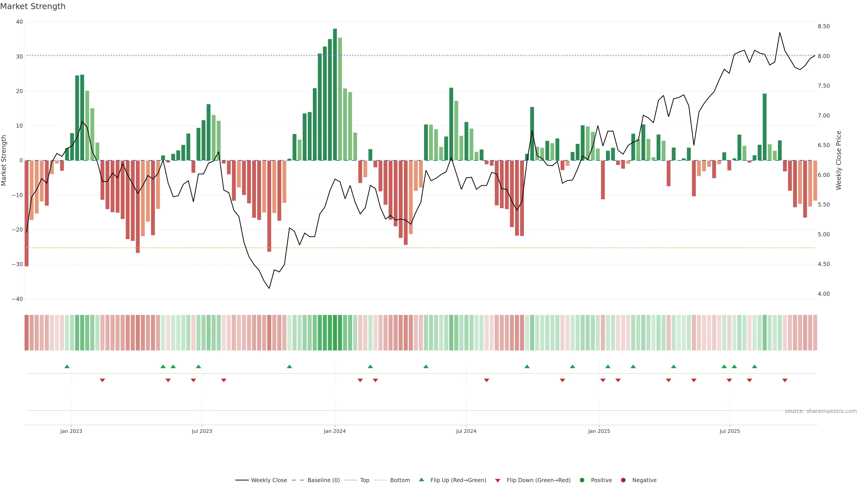Click the Weekly Close Price axis title
This screenshot has height=488, width=868.
(838, 160)
